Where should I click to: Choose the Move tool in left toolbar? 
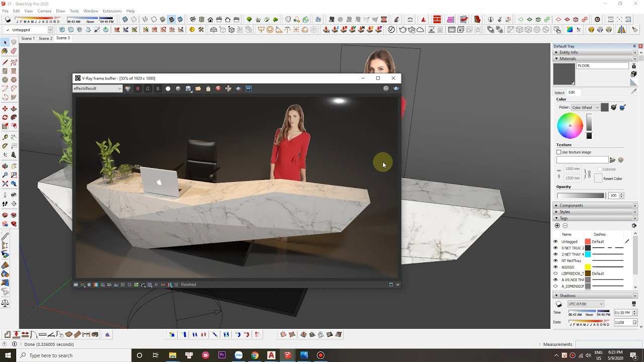point(5,109)
